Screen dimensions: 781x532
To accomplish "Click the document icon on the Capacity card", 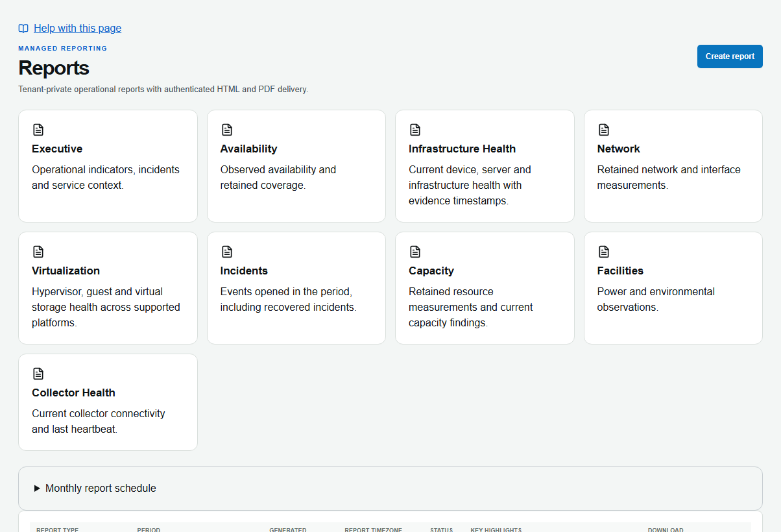I will [x=415, y=252].
